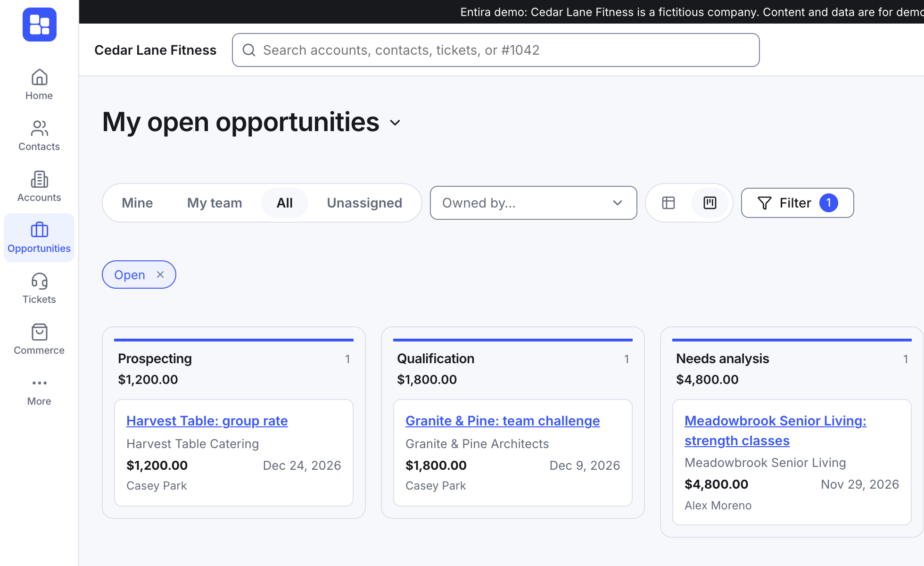Click the Qualification column header

pyautogui.click(x=436, y=358)
